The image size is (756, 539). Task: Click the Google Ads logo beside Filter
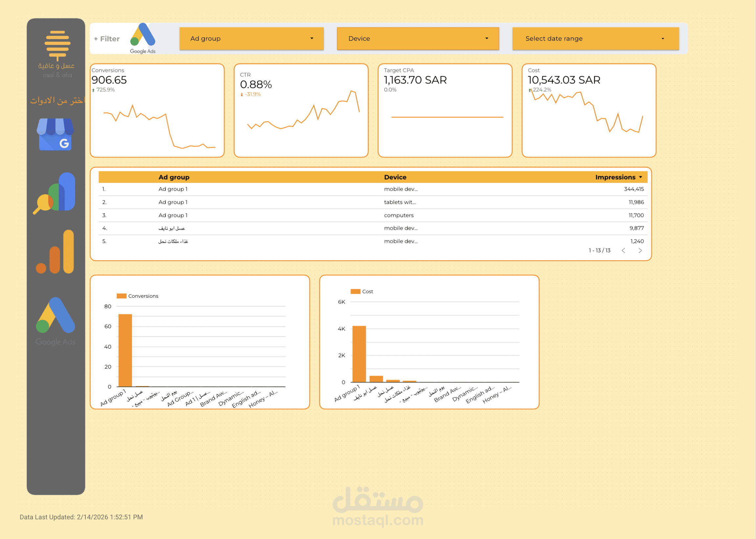coord(143,36)
